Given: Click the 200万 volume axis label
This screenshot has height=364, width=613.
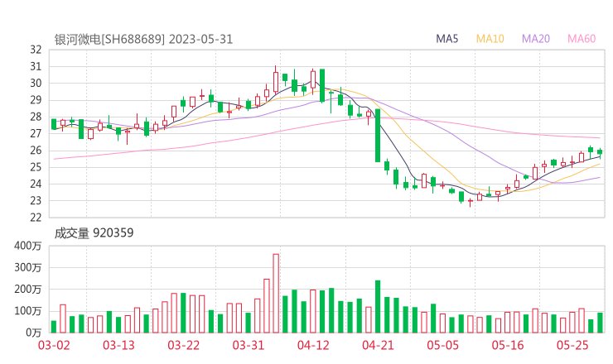Looking at the screenshot, I should 28,290.
